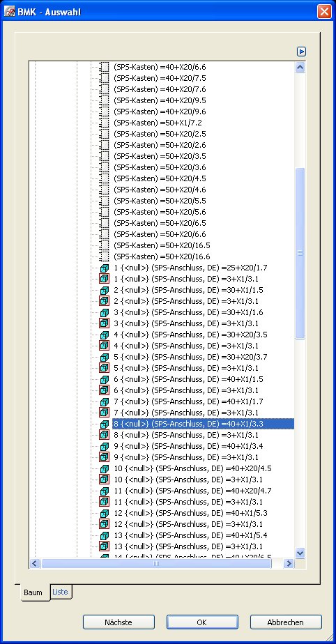Confirm selection with OK button
Viewport: 336px width, 644px height.
click(x=202, y=622)
